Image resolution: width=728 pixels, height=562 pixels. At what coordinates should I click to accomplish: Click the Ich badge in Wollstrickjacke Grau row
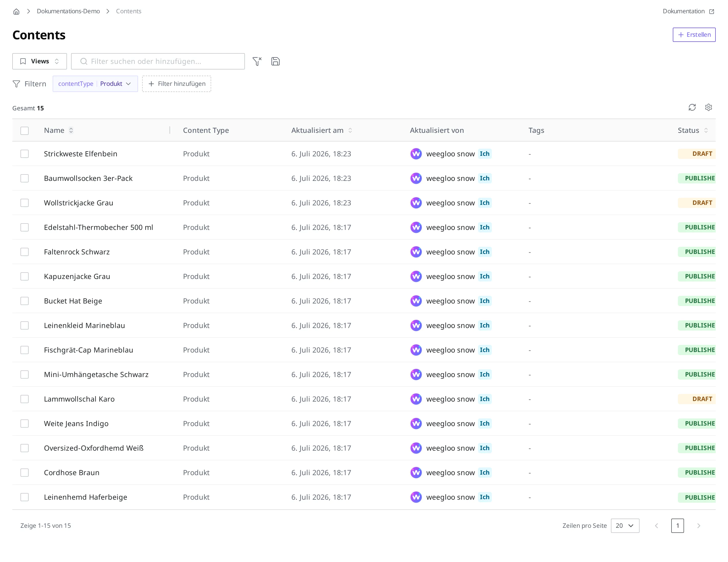tap(485, 203)
